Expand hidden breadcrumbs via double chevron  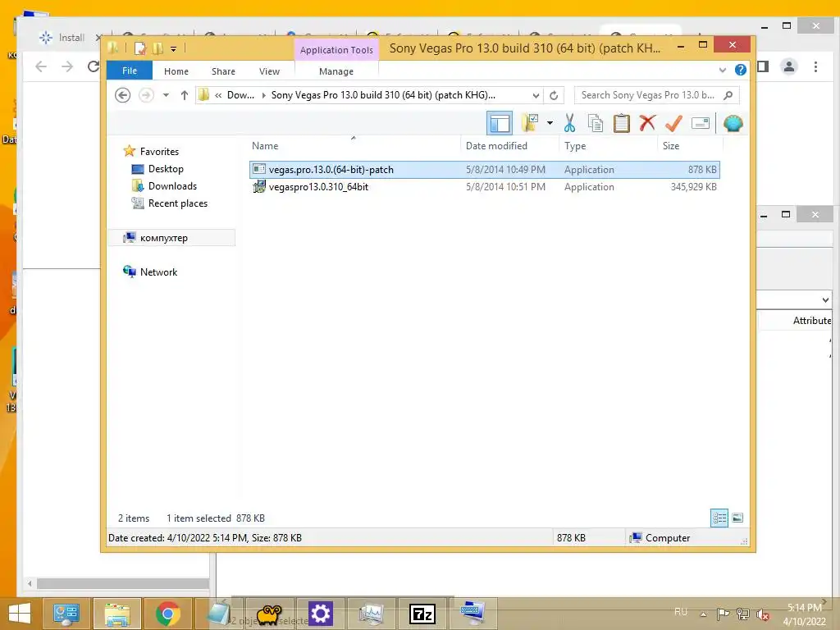tap(218, 95)
